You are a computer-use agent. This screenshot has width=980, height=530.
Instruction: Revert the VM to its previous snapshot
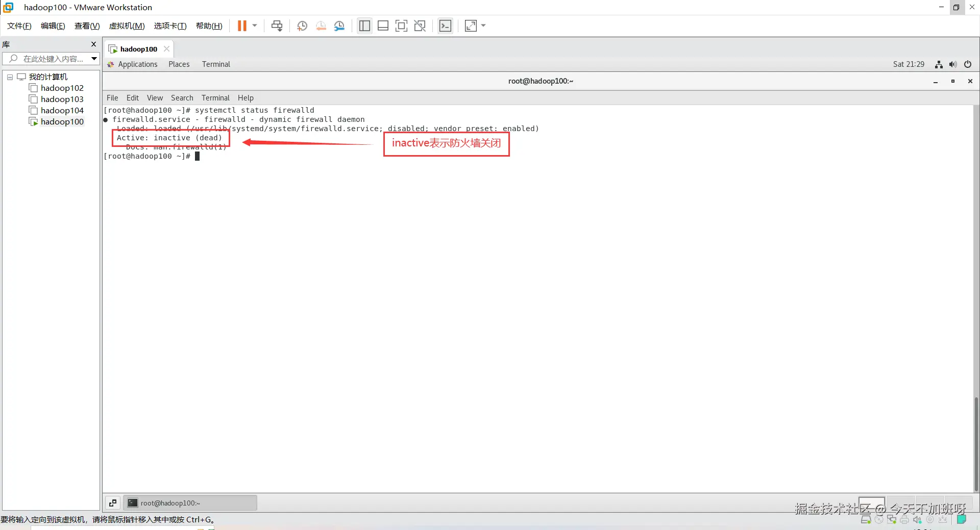(321, 26)
